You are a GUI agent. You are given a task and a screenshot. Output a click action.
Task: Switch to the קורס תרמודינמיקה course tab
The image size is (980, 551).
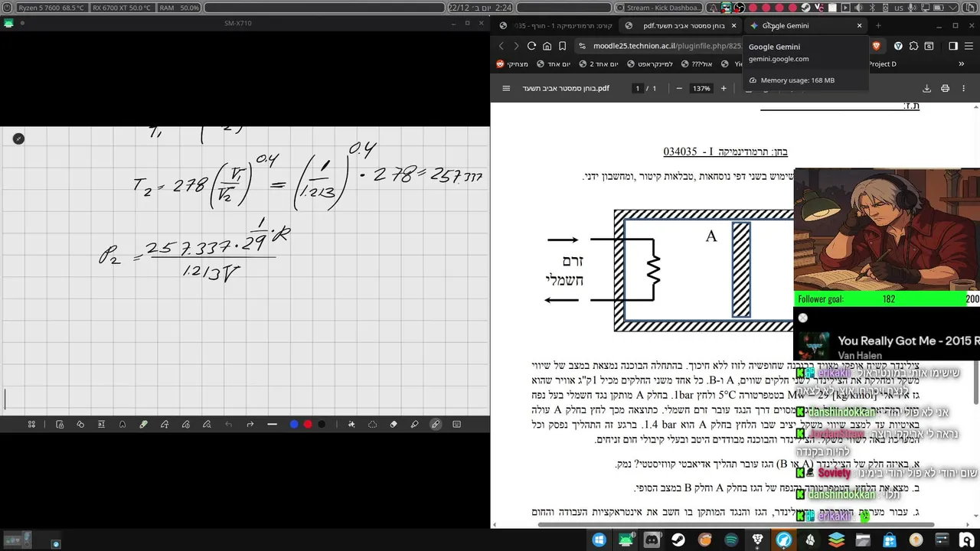[555, 25]
